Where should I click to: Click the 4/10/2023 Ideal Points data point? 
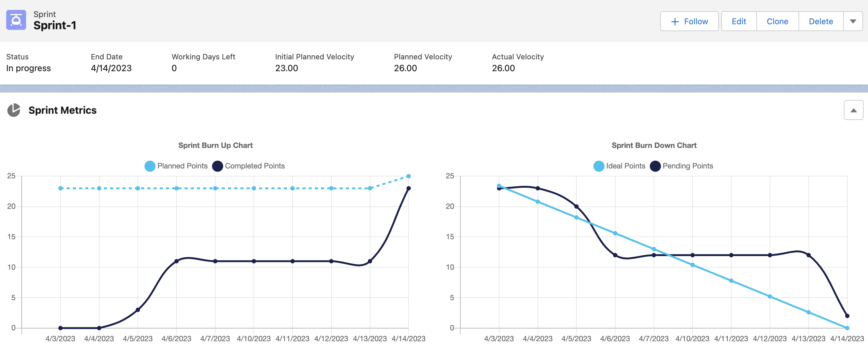point(692,265)
